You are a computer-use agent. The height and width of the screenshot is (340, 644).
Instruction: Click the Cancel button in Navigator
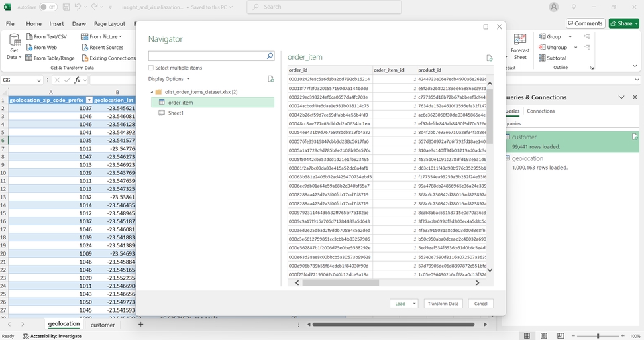(x=480, y=304)
